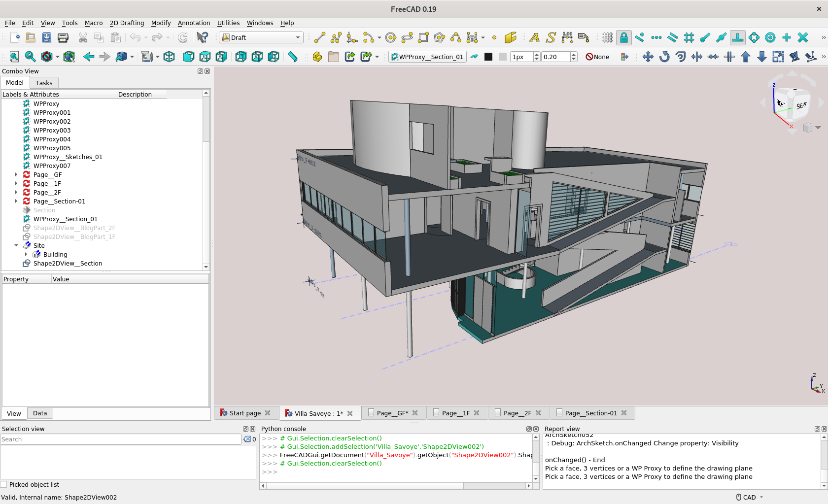Click the gray face color swatch

[503, 57]
